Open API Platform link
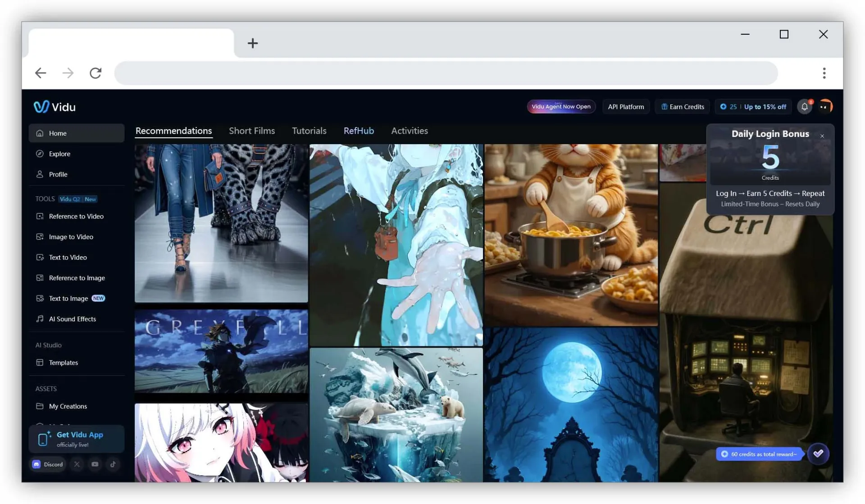865x504 pixels. pyautogui.click(x=626, y=107)
